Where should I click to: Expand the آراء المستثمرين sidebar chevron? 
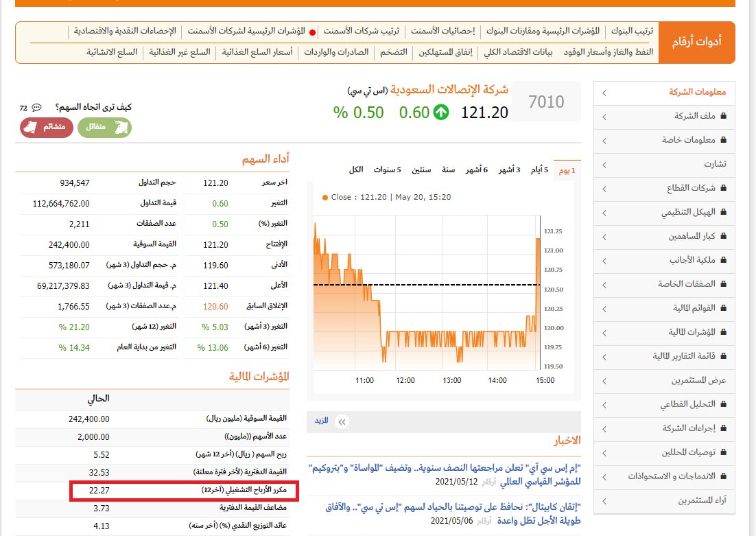coord(604,501)
